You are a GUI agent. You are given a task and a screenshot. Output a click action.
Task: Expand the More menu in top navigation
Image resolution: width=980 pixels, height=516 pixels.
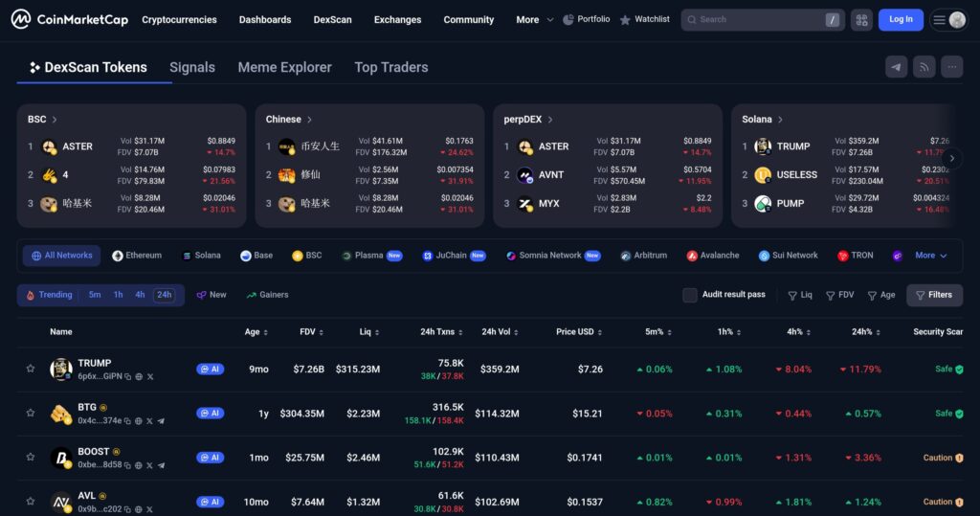tap(534, 19)
